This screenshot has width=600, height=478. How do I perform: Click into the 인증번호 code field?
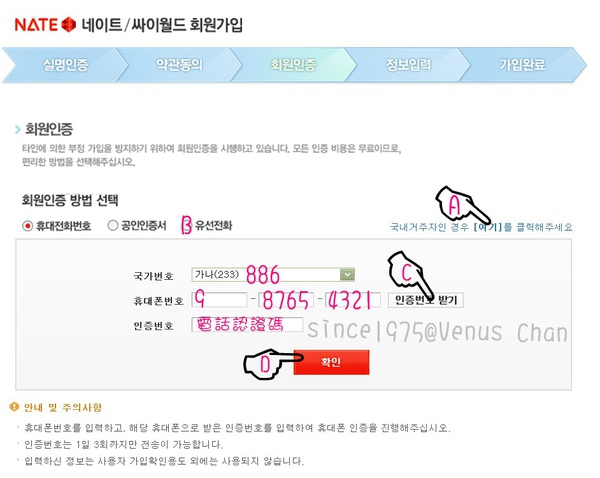coord(246,326)
